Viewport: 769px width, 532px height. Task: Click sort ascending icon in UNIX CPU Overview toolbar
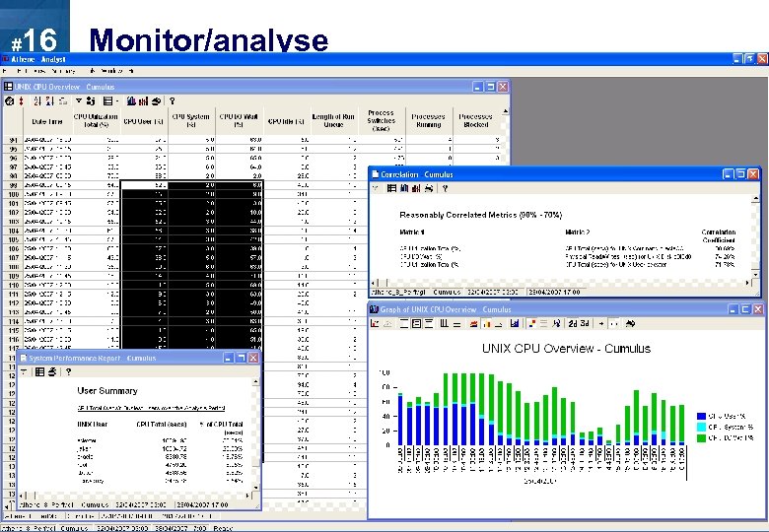pos(37,100)
